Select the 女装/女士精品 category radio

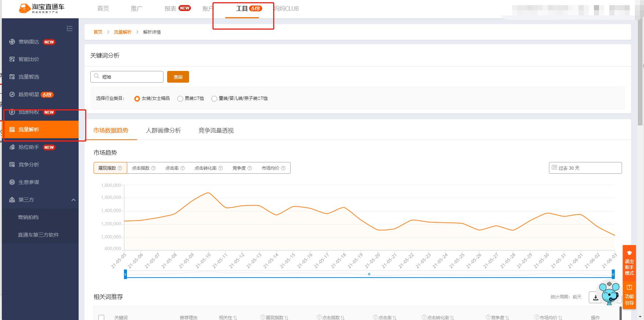(x=137, y=99)
